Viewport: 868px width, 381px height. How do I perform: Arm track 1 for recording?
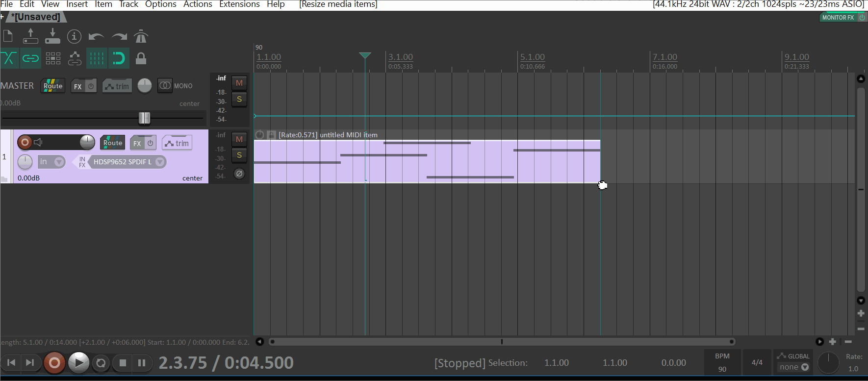(x=25, y=142)
